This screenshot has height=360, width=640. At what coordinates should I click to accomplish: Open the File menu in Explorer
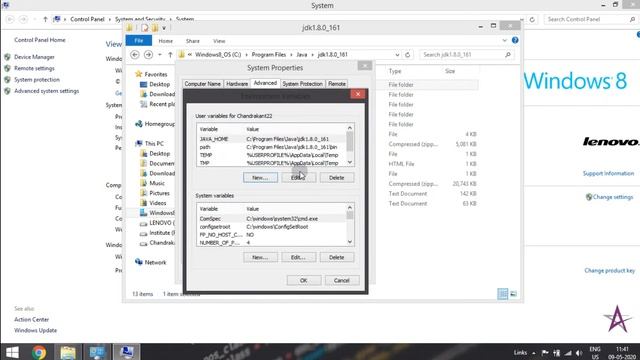point(139,41)
